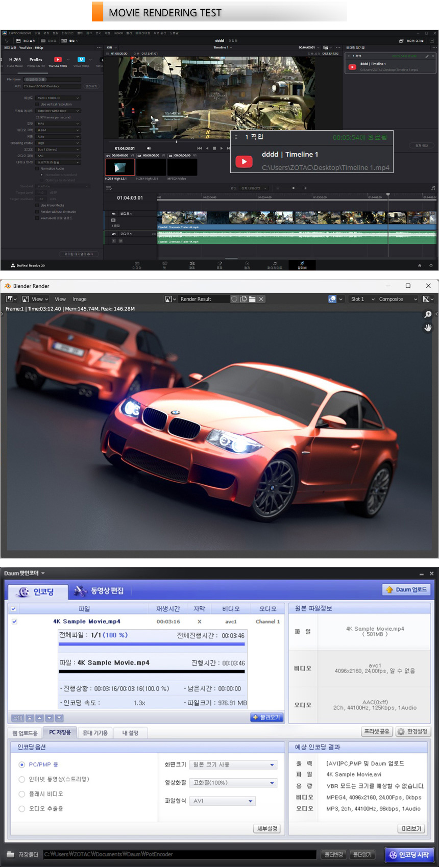Open the Slot 1 dropdown in Blender Render
439x868 pixels.
[362, 299]
